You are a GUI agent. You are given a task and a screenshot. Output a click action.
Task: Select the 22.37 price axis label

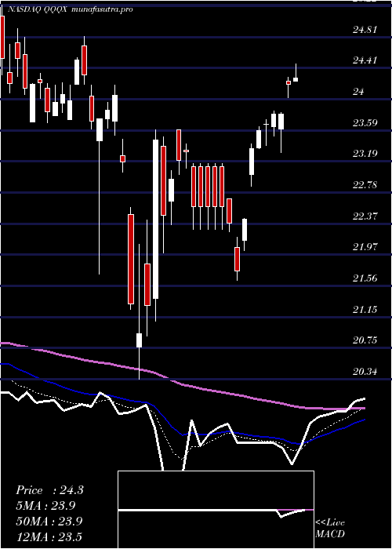365,216
